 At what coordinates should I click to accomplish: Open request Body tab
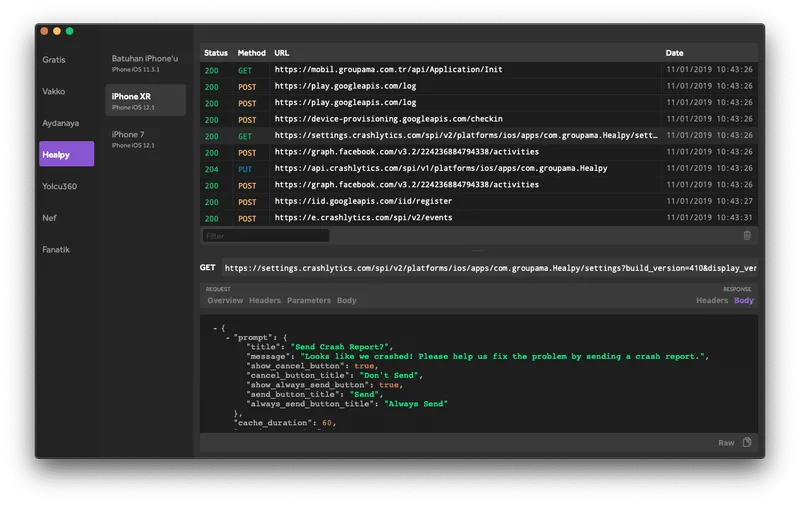346,300
